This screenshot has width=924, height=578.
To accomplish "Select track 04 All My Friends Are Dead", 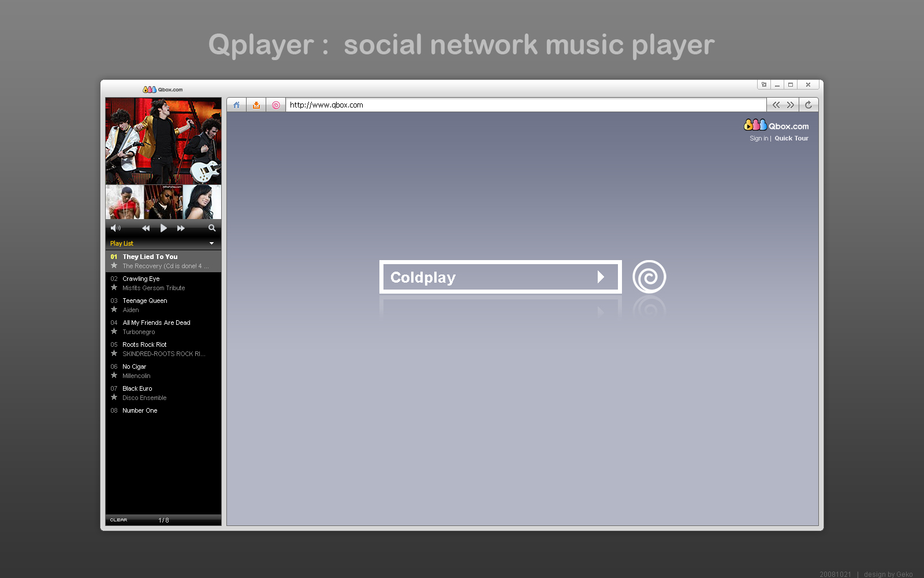I will (x=163, y=327).
